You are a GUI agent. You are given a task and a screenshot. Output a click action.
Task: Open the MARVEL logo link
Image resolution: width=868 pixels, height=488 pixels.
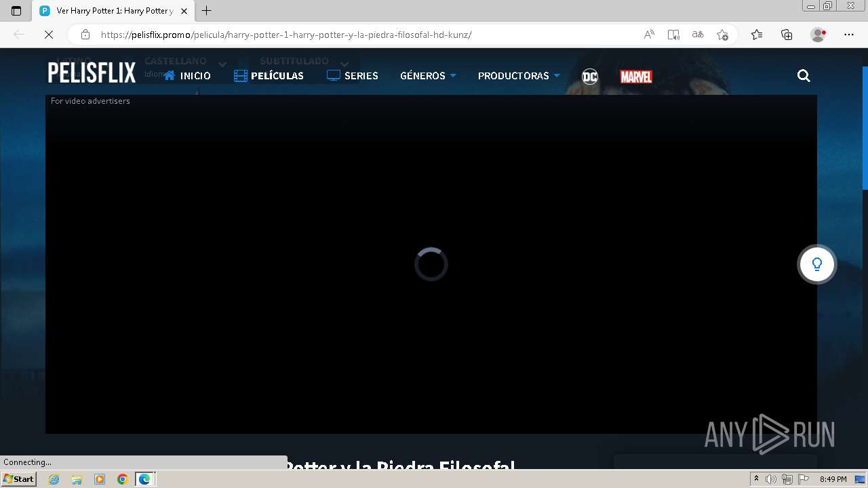click(x=636, y=77)
